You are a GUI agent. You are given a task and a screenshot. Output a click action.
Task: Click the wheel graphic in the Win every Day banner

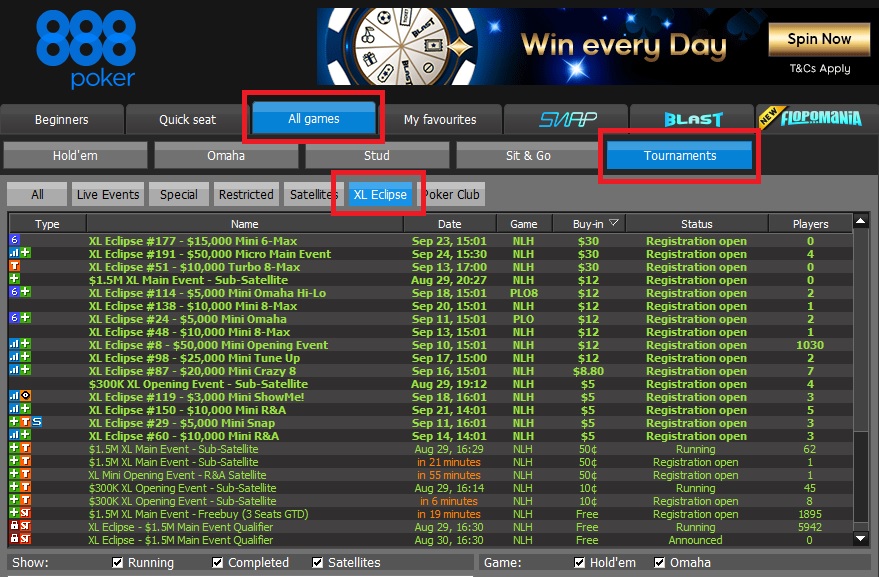click(401, 47)
